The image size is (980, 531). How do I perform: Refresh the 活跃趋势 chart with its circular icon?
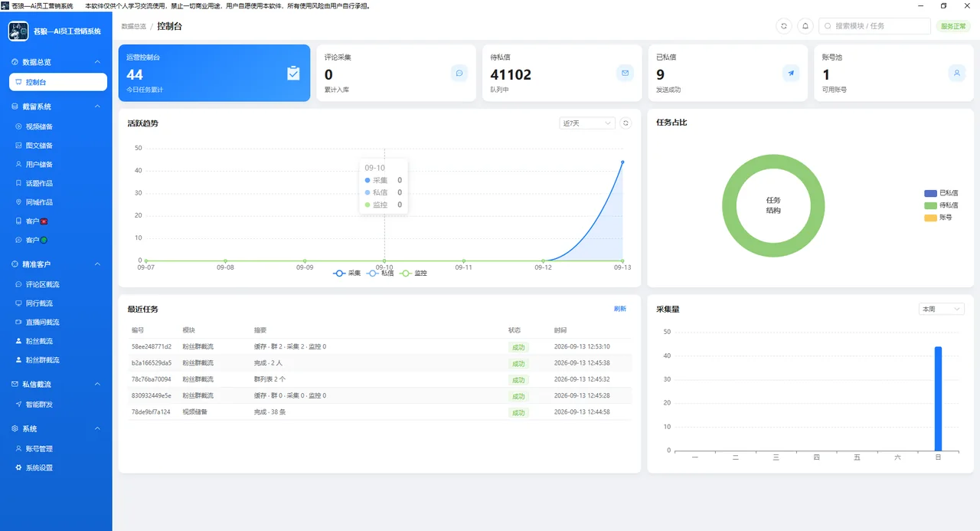pos(626,123)
